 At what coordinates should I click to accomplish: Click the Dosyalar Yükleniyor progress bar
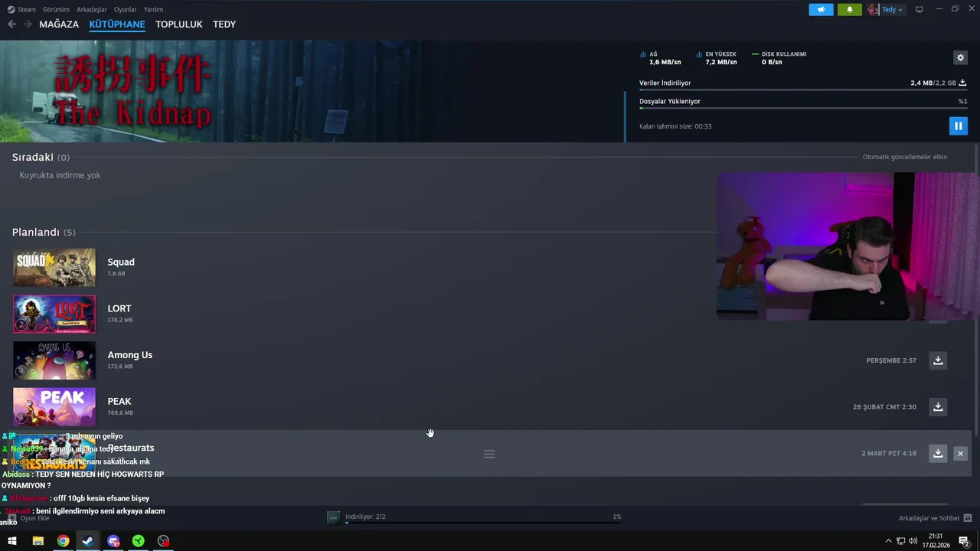coord(803,109)
